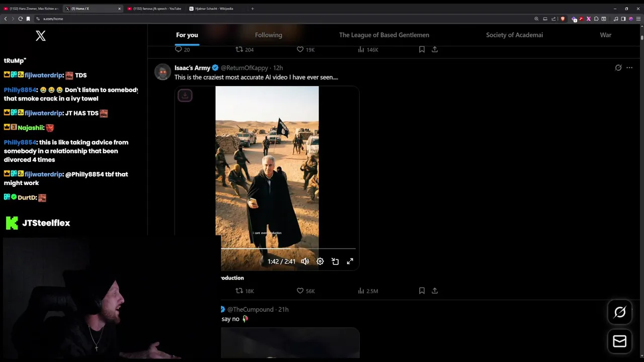This screenshot has width=644, height=362.
Task: Share Isaac's Army post
Action: 435,291
